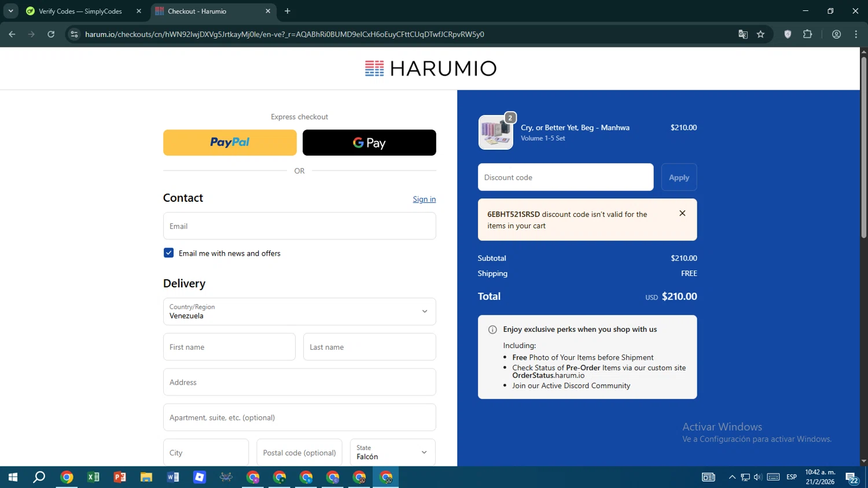Viewport: 868px width, 488px height.
Task: Open the volume tray icon
Action: coord(758,477)
